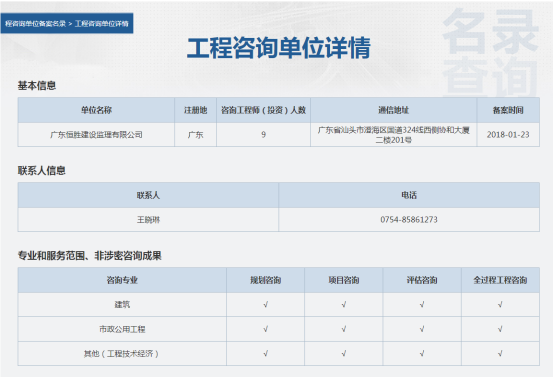Click the 全过程工程咨询 checkmark in 市政公用工程 row
Viewport: 554px width, 377px height.
(x=500, y=329)
